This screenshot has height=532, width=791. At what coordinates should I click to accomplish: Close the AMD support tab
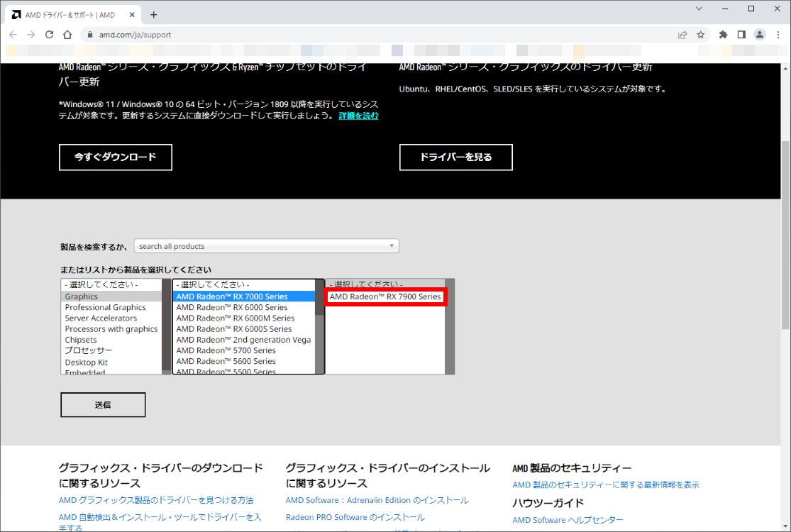(132, 15)
